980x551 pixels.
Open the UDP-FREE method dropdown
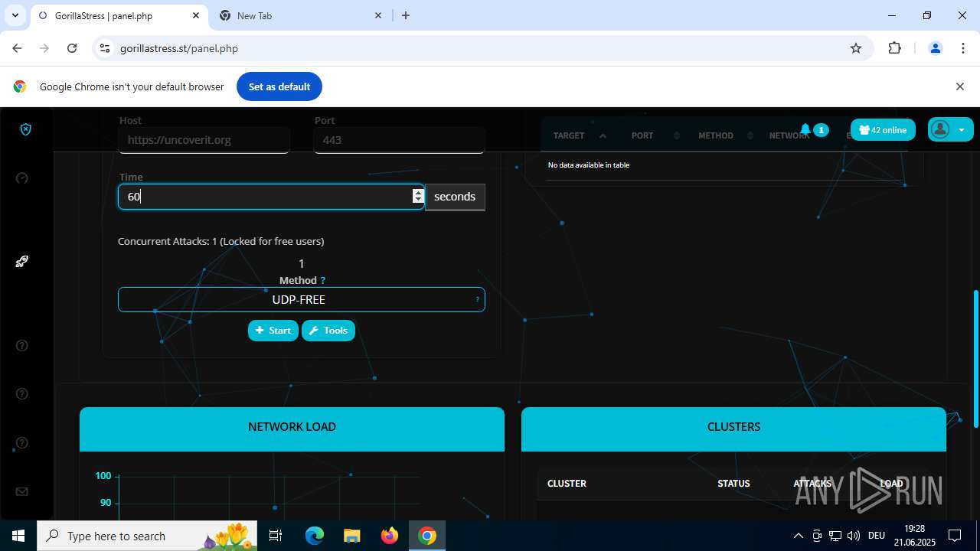point(301,299)
